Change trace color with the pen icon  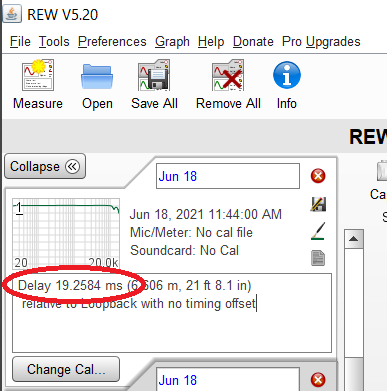[318, 231]
